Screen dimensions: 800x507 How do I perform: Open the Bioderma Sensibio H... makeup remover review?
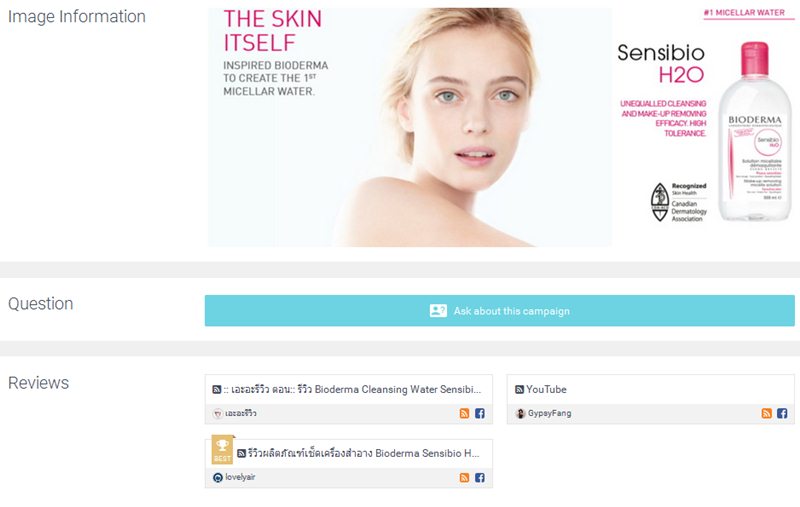click(363, 453)
